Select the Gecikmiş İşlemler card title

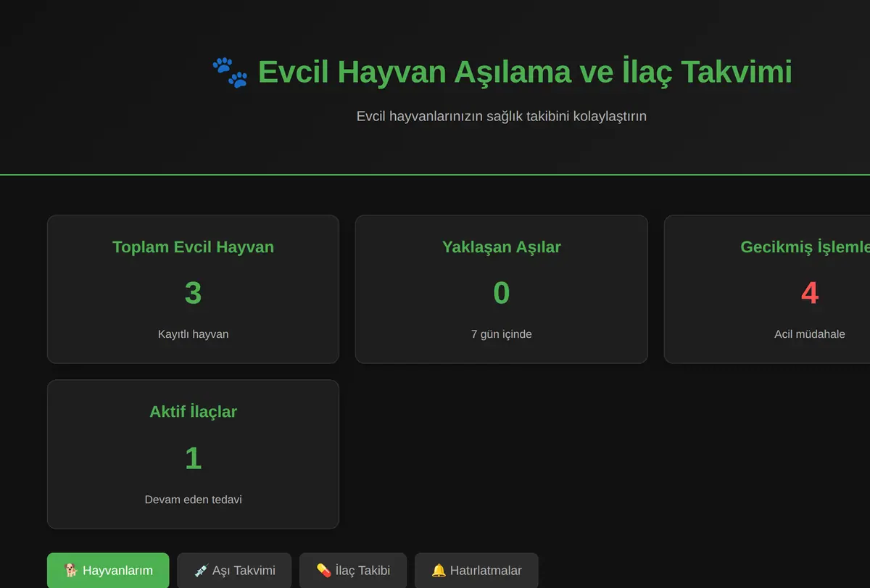tap(805, 247)
